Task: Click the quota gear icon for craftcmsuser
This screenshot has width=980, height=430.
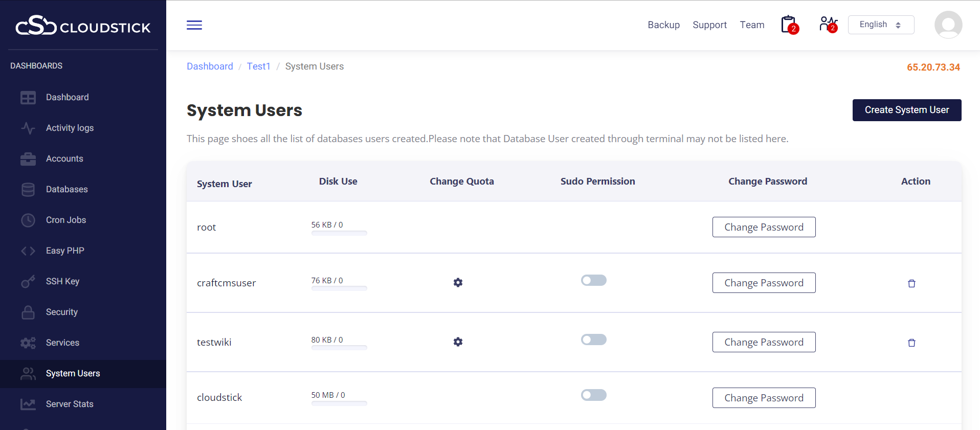Action: pos(458,283)
